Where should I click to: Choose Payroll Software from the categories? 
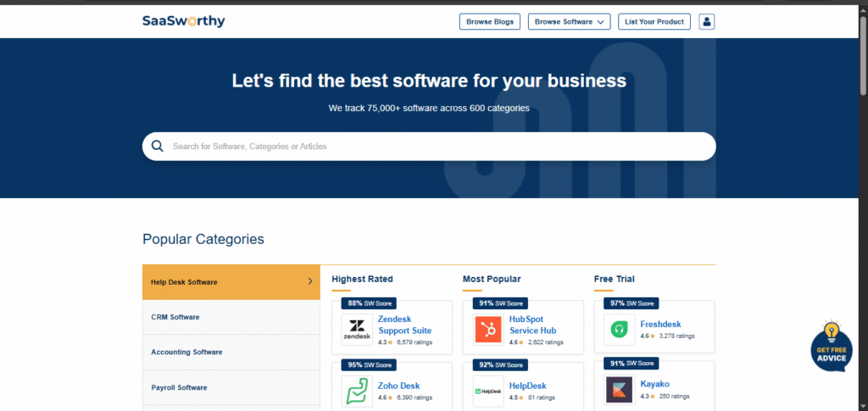pyautogui.click(x=179, y=387)
